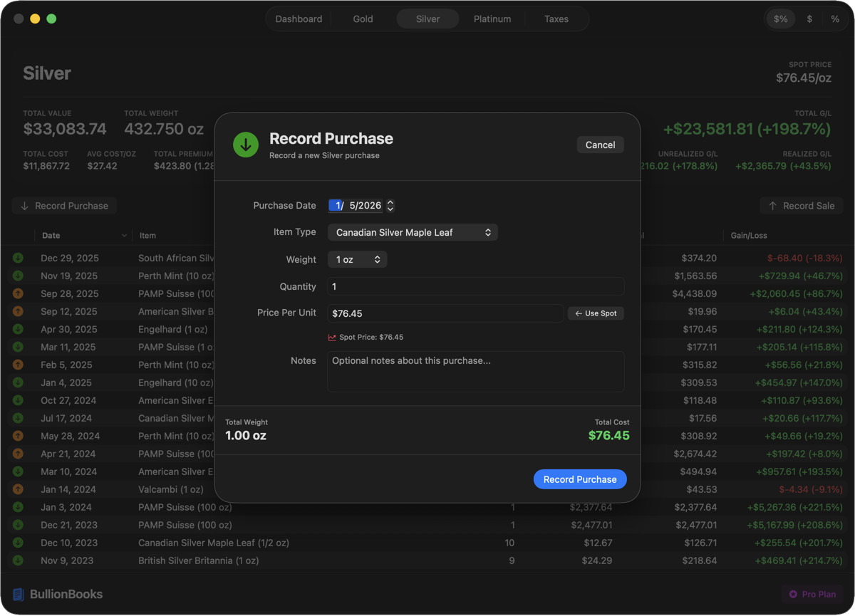Click the transaction icon for Nov 19, 2025

tap(18, 276)
